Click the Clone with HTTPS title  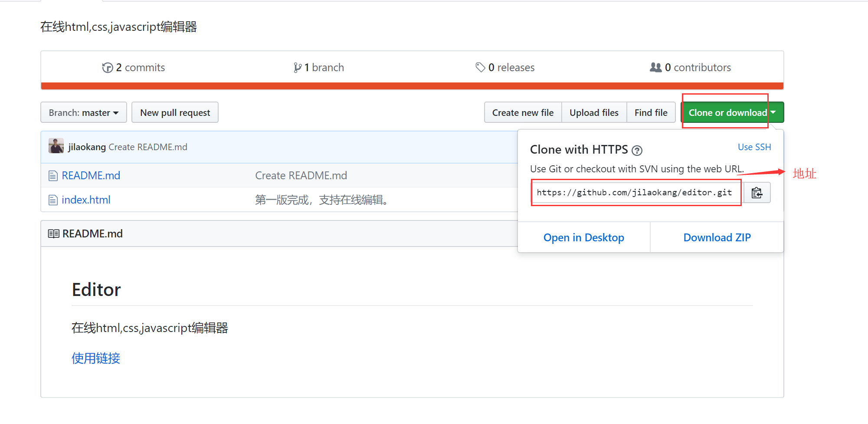coord(579,150)
